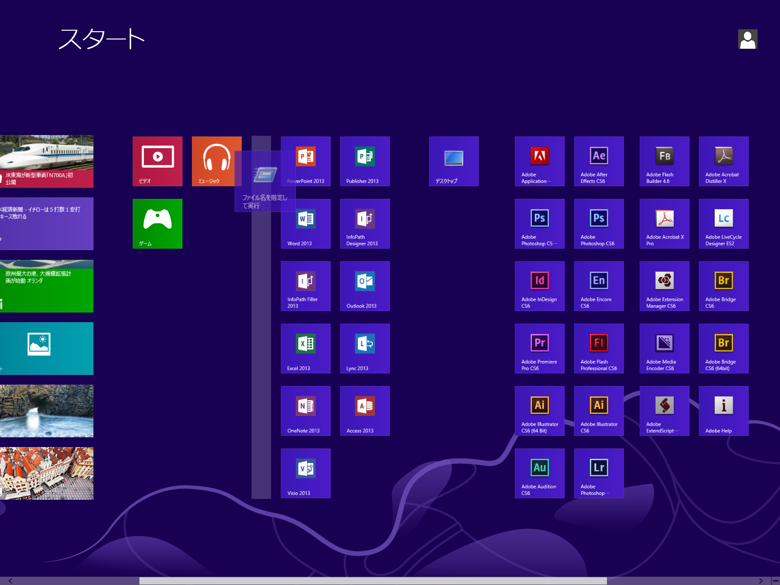Open the Lr Adobe Photoshop Lightroom tile

[x=599, y=473]
